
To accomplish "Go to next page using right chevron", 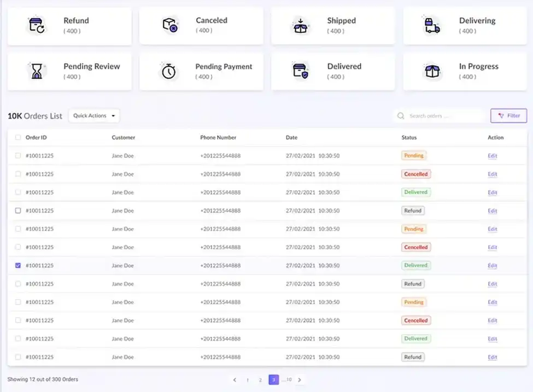I will (x=300, y=380).
